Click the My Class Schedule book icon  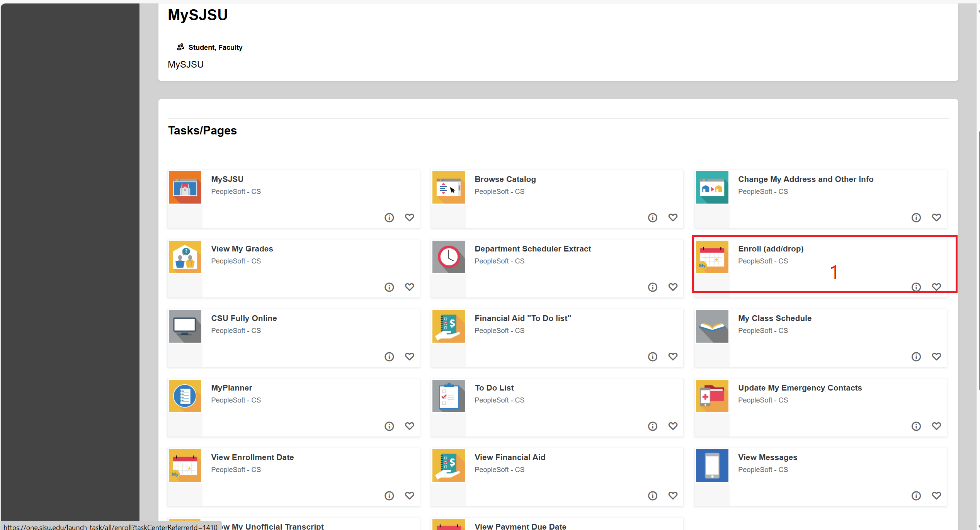tap(712, 326)
